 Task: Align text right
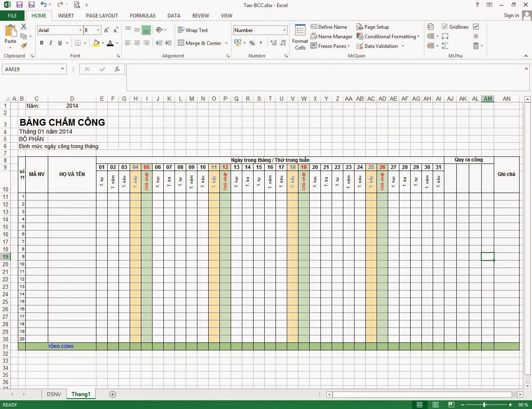[146, 43]
